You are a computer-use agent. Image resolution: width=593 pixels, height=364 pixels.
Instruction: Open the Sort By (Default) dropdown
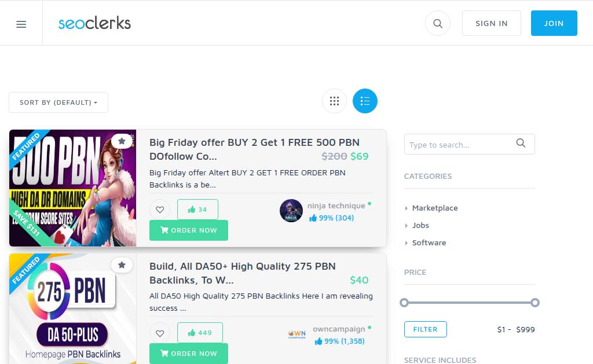point(58,102)
